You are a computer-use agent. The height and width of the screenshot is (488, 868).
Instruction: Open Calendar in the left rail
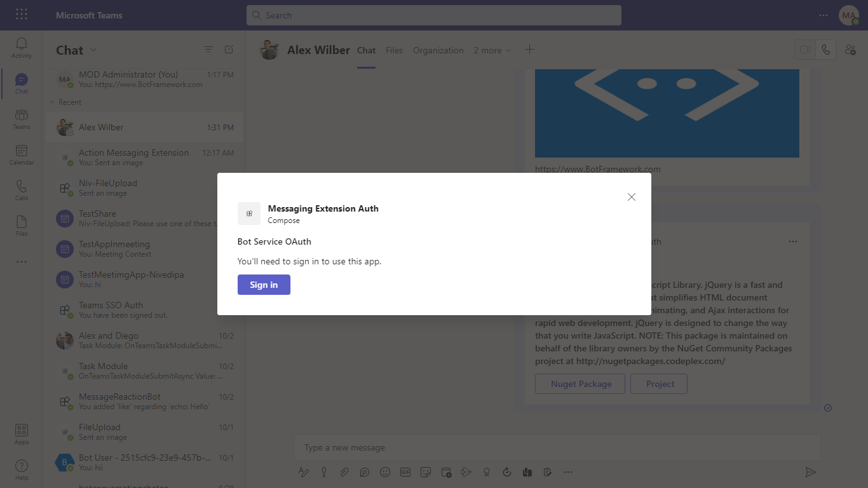point(22,154)
